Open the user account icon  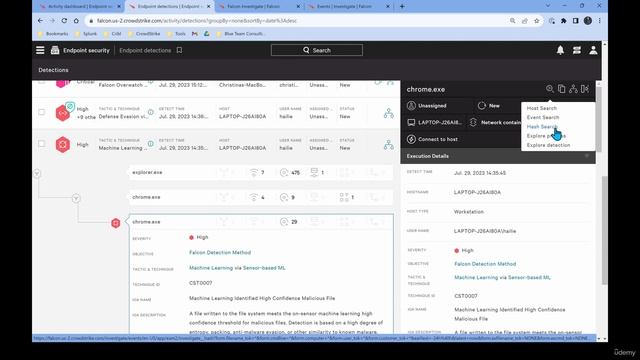pos(593,50)
